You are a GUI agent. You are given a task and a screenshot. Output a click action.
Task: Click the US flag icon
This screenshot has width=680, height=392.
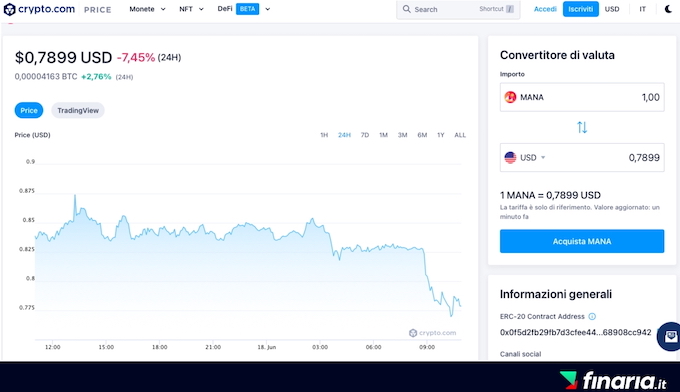click(510, 157)
